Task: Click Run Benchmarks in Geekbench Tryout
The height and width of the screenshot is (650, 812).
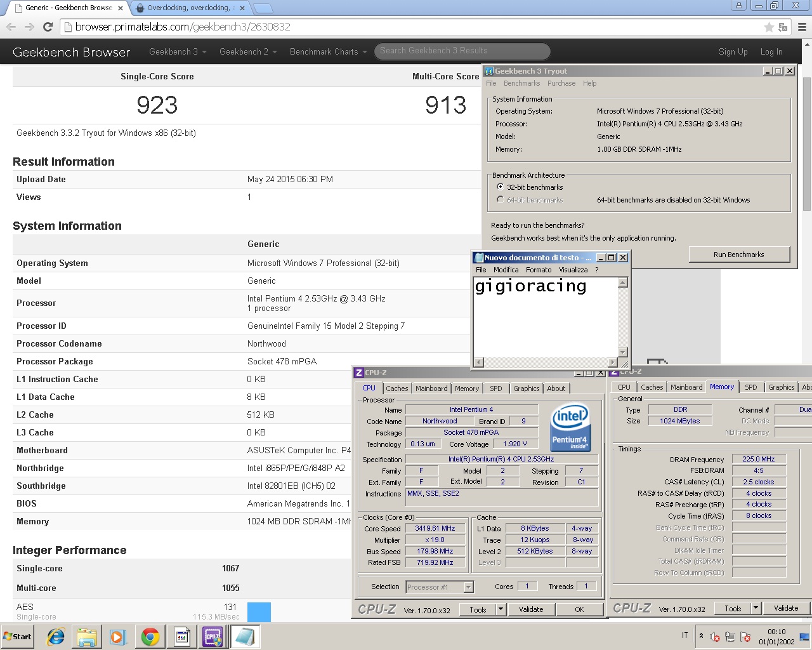Action: pos(739,255)
